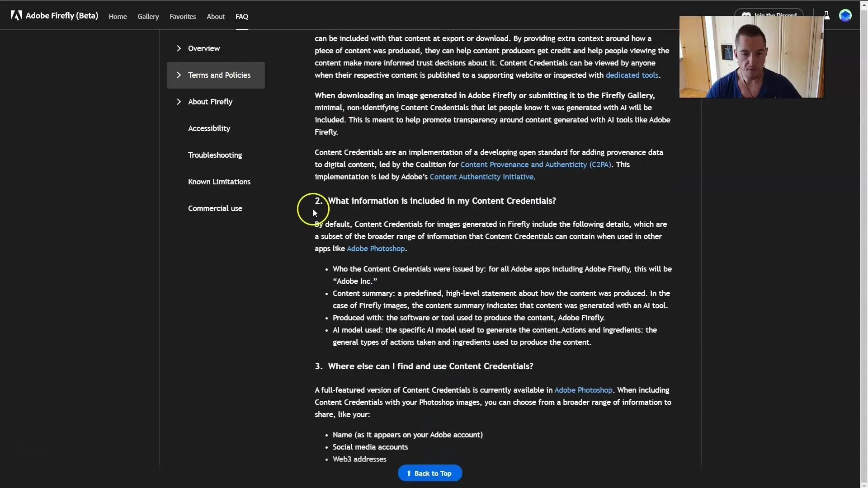
Task: Click the webcam video overlay
Action: point(751,57)
